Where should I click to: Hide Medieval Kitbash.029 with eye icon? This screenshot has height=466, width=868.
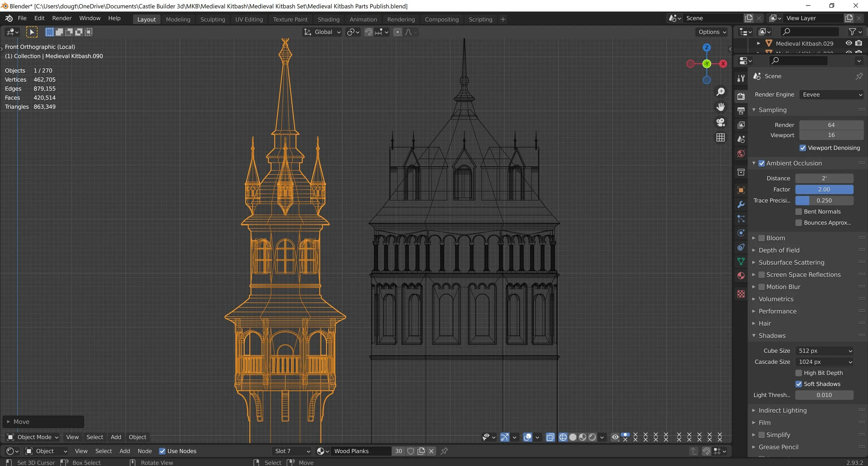pyautogui.click(x=849, y=43)
